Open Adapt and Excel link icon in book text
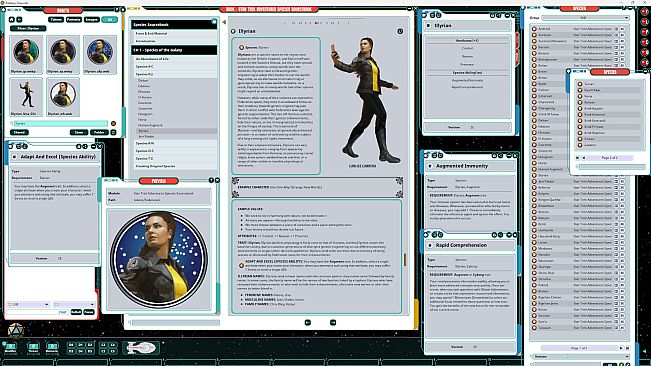The width and height of the screenshot is (651, 366). [x=241, y=265]
